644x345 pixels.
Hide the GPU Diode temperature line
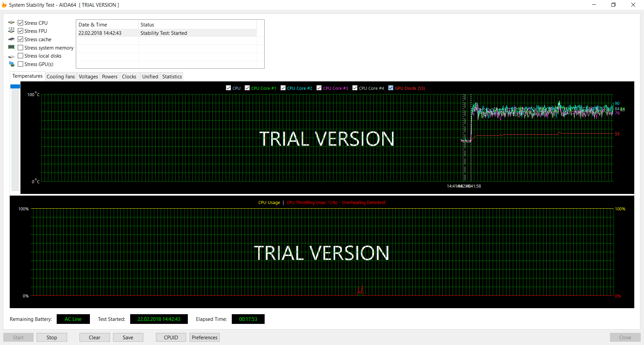[391, 88]
